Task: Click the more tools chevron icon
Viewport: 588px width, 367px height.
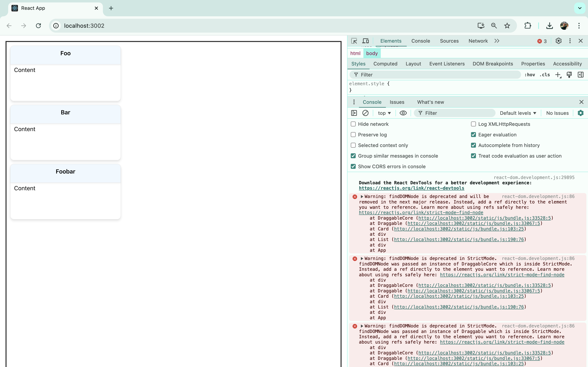Action: 497,41
